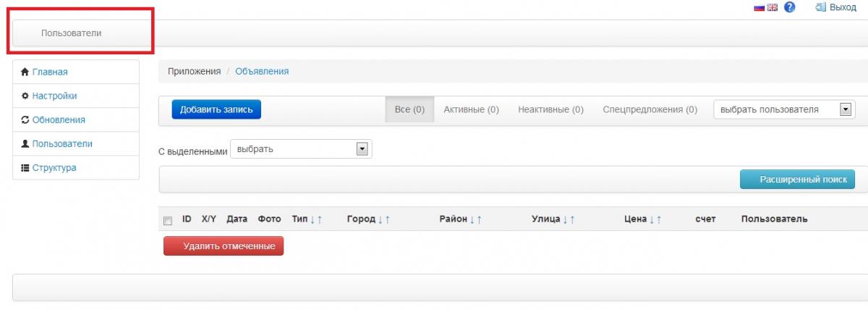This screenshot has height=310, width=868.
Task: Click the red Удалить отмеченные button
Action: [224, 246]
